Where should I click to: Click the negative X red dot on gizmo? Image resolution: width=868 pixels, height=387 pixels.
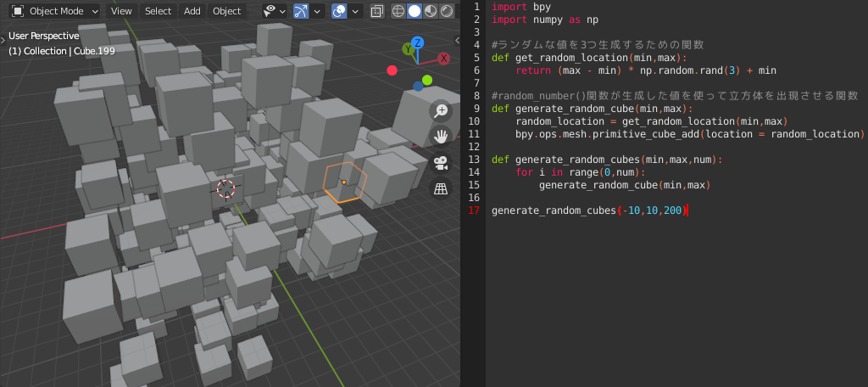tap(392, 70)
